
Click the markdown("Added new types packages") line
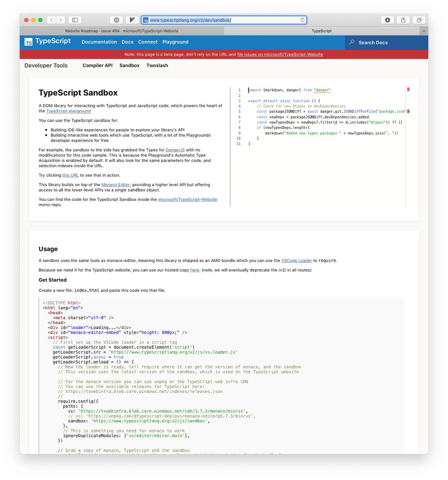click(x=332, y=133)
